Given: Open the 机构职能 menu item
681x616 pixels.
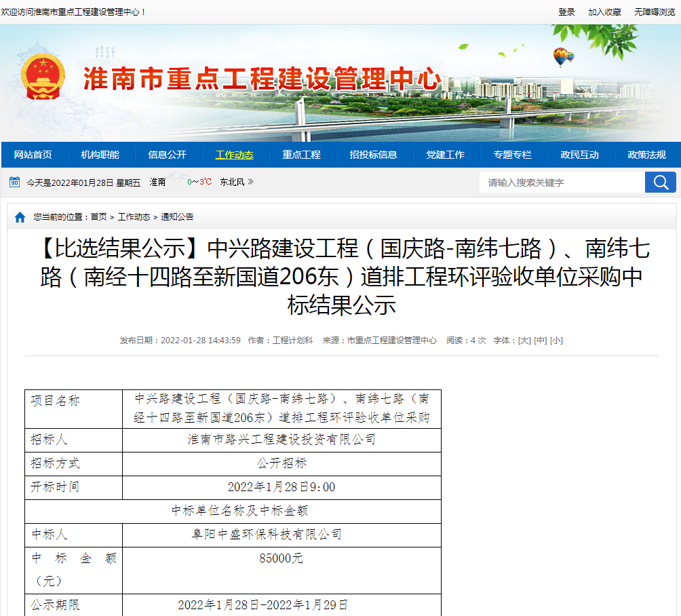Looking at the screenshot, I should coord(101,155).
